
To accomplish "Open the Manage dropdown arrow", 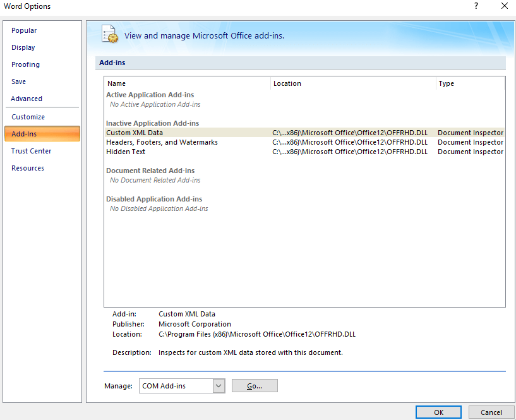I will (x=219, y=386).
